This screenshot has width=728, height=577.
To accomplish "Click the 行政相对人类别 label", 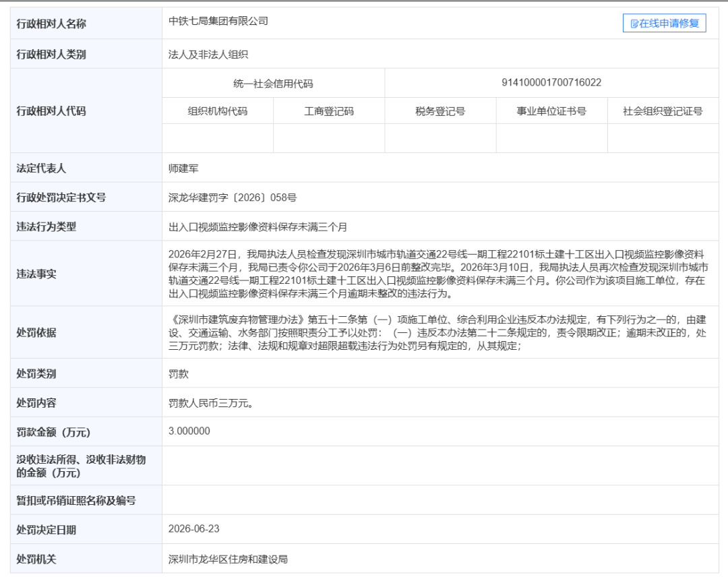I will 51,55.
